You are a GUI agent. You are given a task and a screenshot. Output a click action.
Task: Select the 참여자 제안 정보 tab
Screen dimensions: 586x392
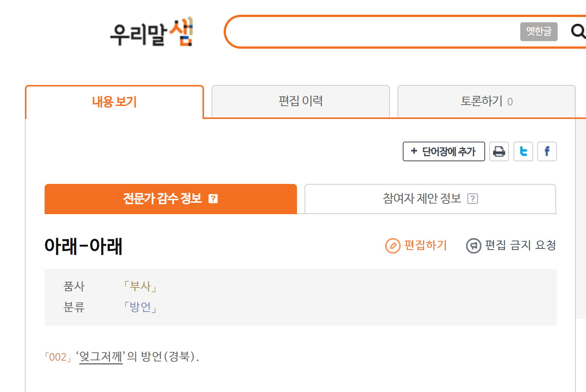[430, 199]
